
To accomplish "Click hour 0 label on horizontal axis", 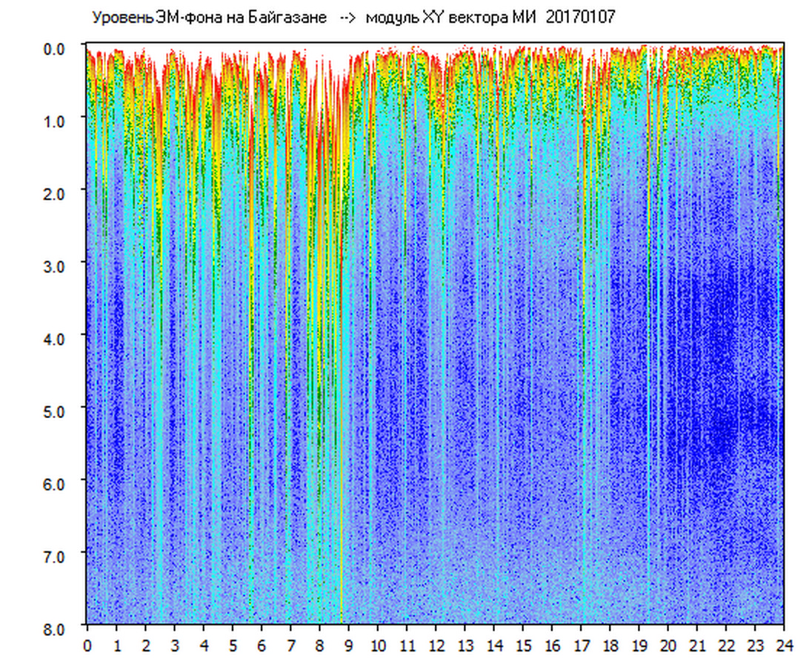I will tap(87, 645).
